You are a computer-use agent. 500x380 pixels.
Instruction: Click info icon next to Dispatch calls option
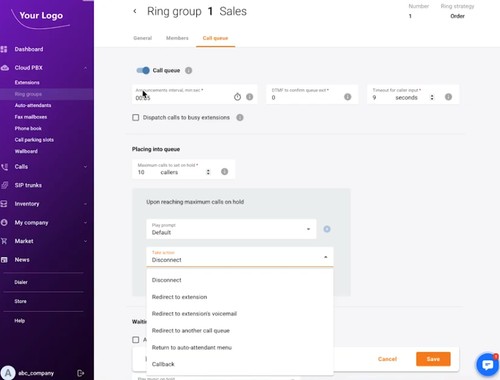click(x=240, y=117)
